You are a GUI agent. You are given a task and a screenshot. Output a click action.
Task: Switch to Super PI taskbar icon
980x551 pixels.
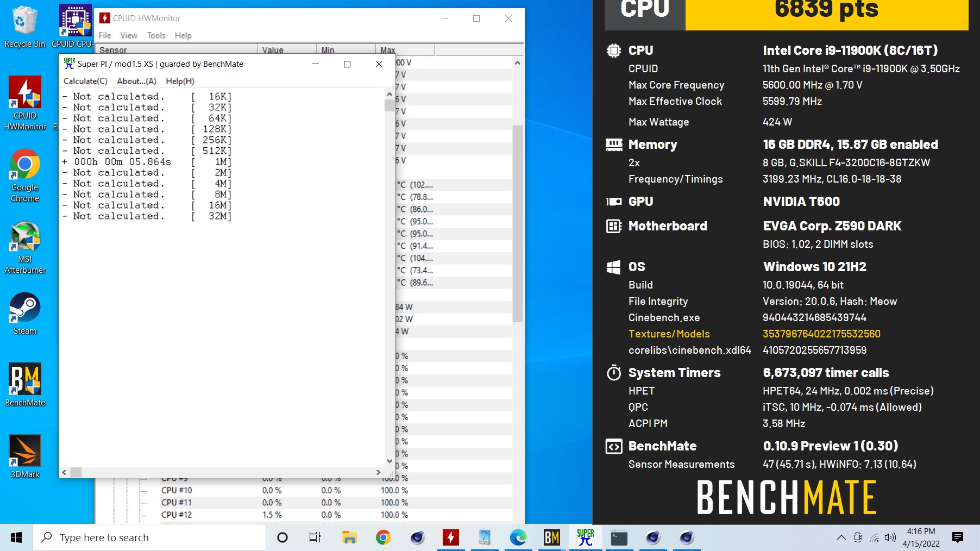point(586,537)
